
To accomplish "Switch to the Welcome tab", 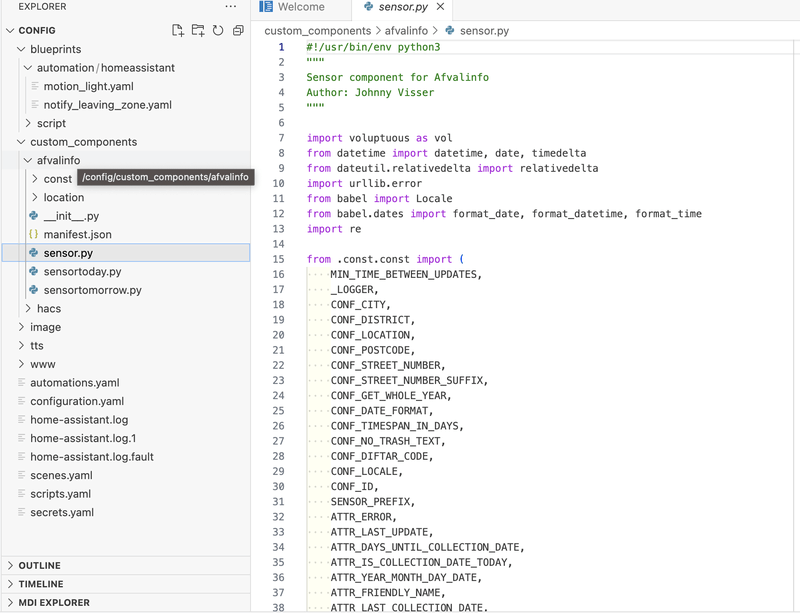I will click(300, 7).
